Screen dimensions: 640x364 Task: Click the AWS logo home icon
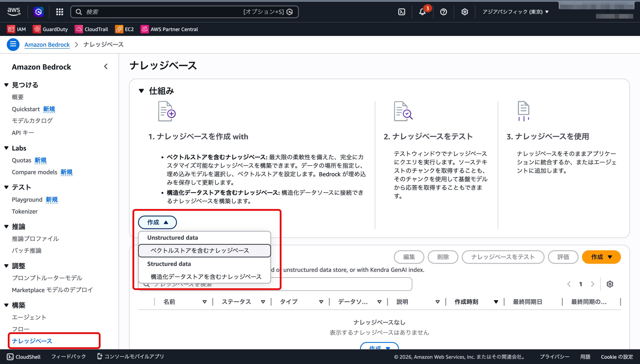point(14,11)
